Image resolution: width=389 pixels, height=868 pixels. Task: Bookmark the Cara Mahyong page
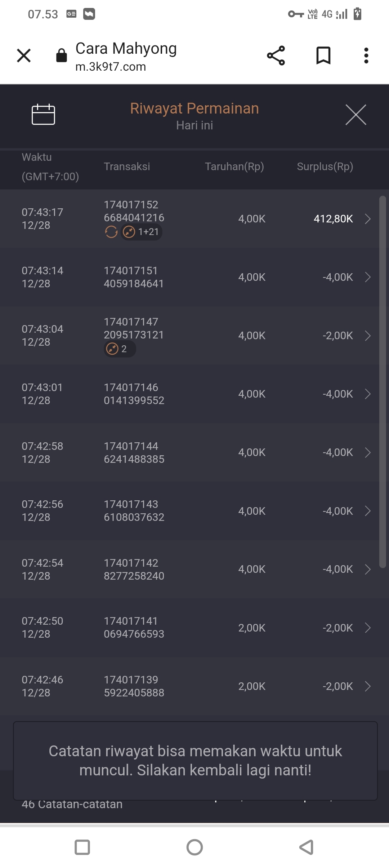pyautogui.click(x=323, y=56)
